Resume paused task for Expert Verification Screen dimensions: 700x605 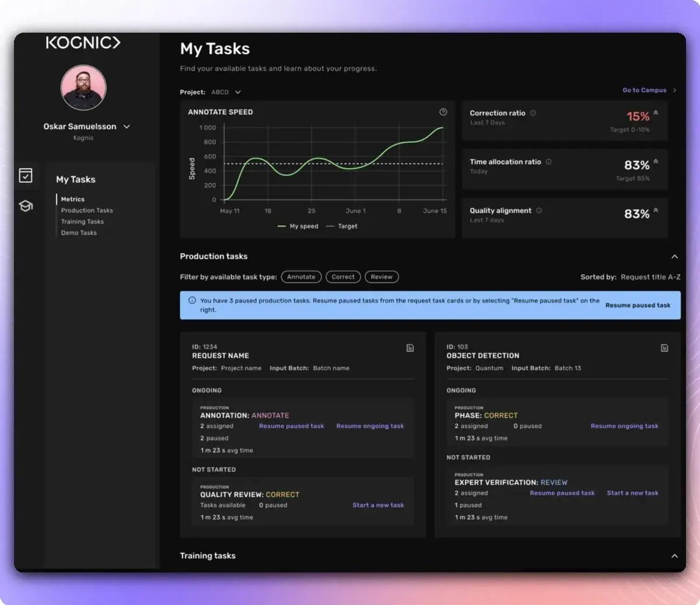[x=562, y=493]
